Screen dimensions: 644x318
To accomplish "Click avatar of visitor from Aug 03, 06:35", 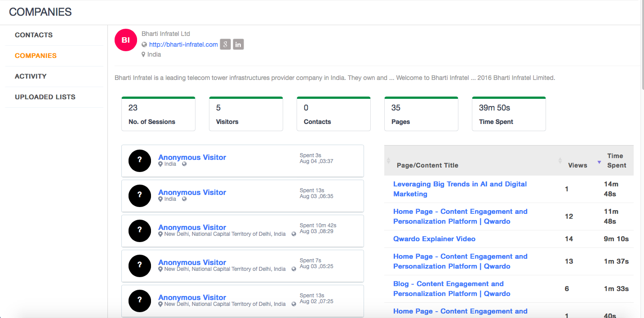I will point(140,195).
